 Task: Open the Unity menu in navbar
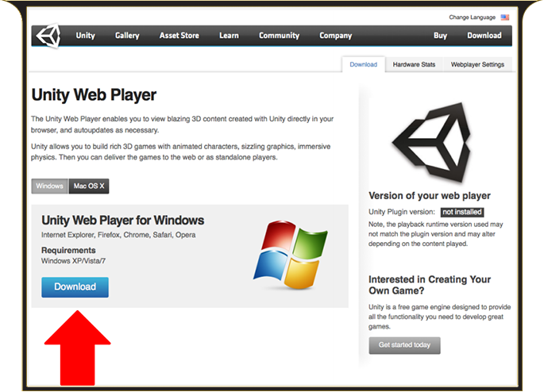click(85, 36)
